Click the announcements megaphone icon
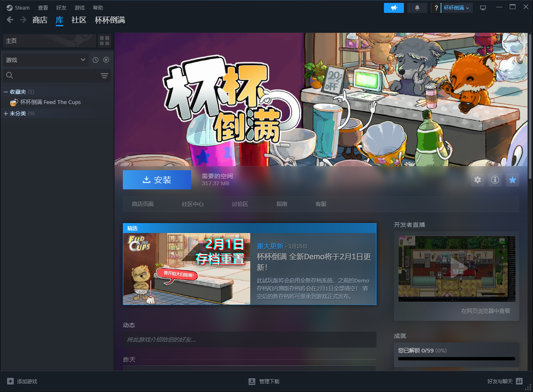533x392 pixels. tap(394, 8)
